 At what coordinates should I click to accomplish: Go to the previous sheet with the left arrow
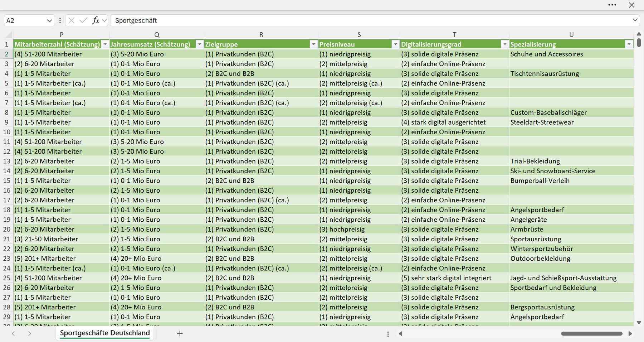click(x=13, y=333)
